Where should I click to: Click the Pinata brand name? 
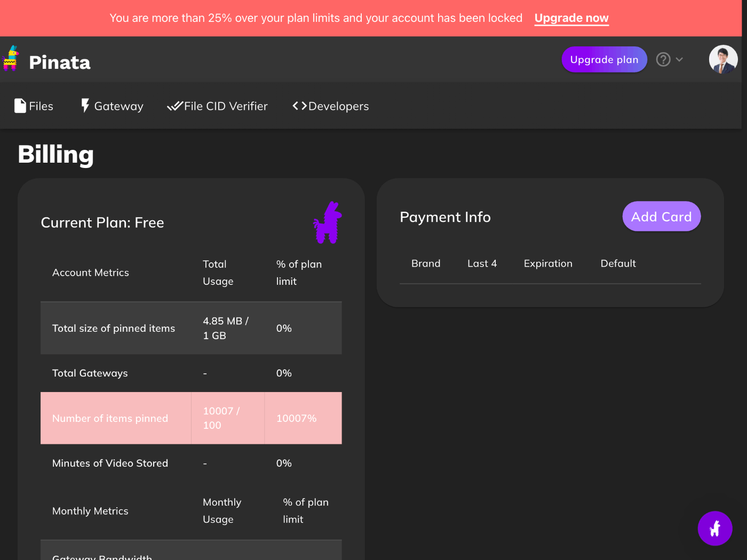point(60,62)
